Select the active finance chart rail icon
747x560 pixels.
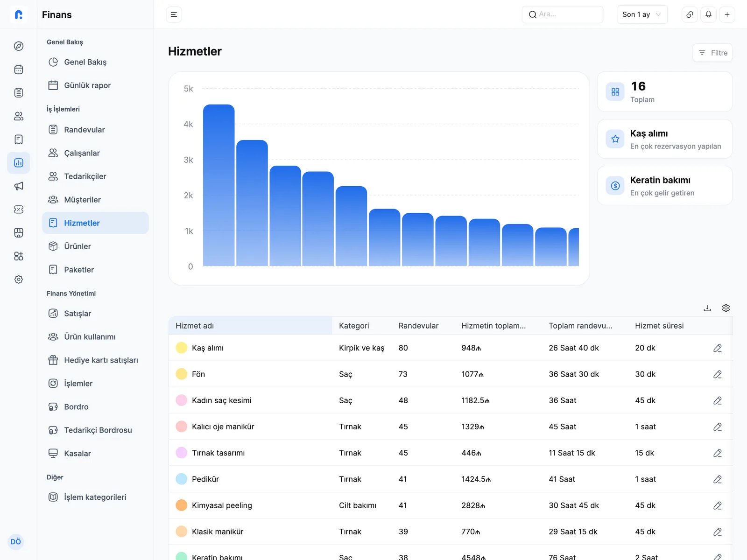point(19,163)
